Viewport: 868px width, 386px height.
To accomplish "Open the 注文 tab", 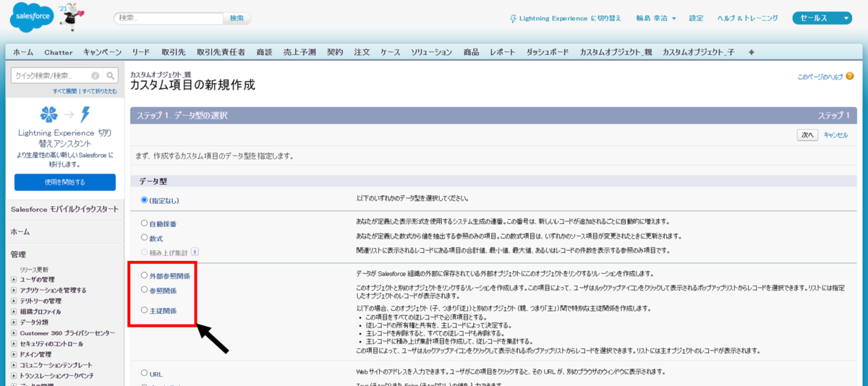I will click(x=362, y=52).
